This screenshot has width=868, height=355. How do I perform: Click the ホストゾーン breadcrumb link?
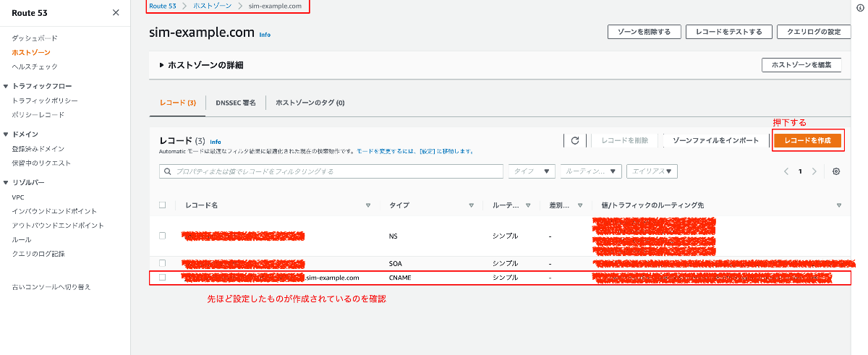click(212, 6)
